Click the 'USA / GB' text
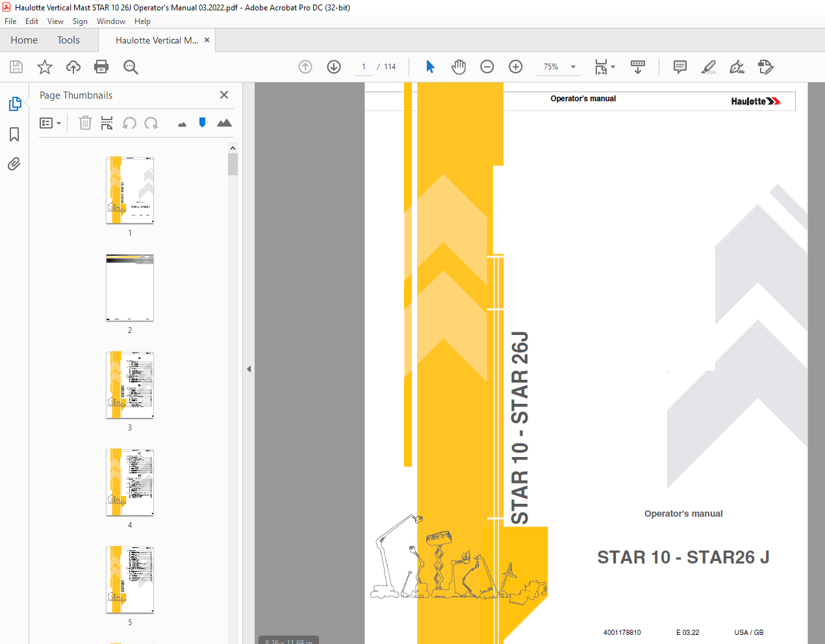The height and width of the screenshot is (644, 825). click(749, 632)
